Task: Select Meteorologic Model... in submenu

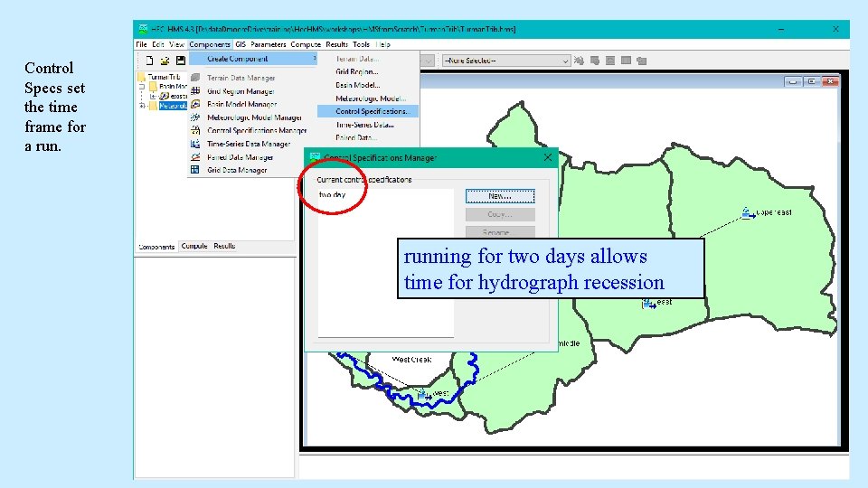Action: (371, 99)
